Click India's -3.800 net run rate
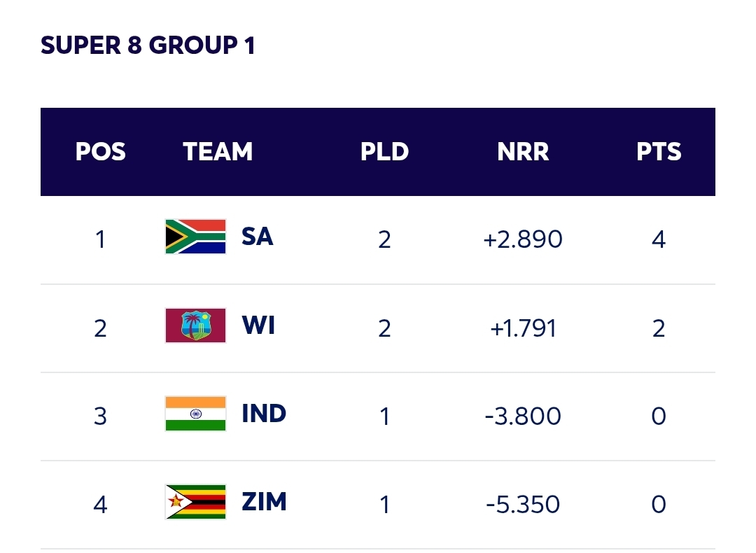Image resolution: width=756 pixels, height=553 pixels. tap(522, 416)
